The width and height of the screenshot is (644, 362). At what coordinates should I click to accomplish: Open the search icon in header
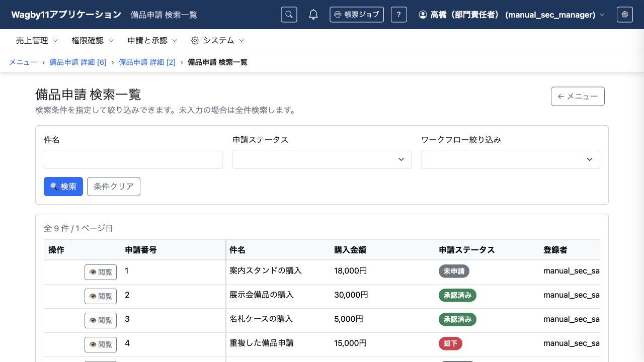point(289,15)
